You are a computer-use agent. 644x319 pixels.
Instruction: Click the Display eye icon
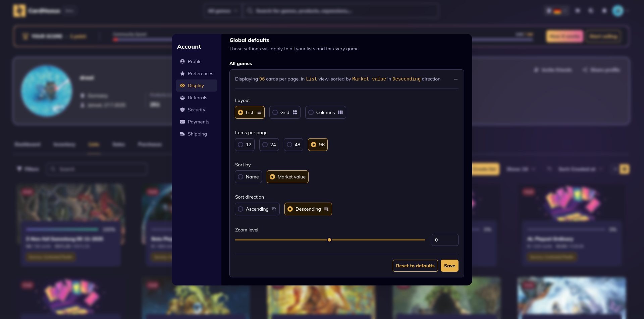tap(182, 86)
